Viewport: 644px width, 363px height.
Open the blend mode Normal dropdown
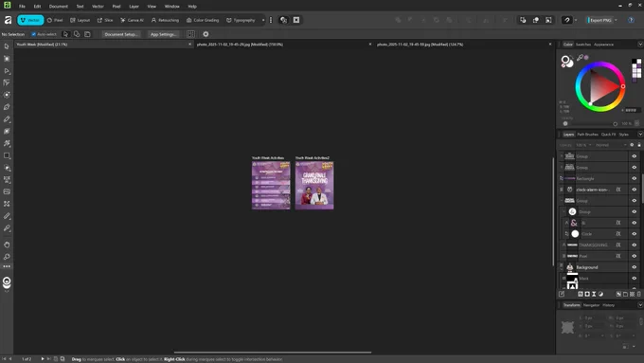[x=611, y=145]
